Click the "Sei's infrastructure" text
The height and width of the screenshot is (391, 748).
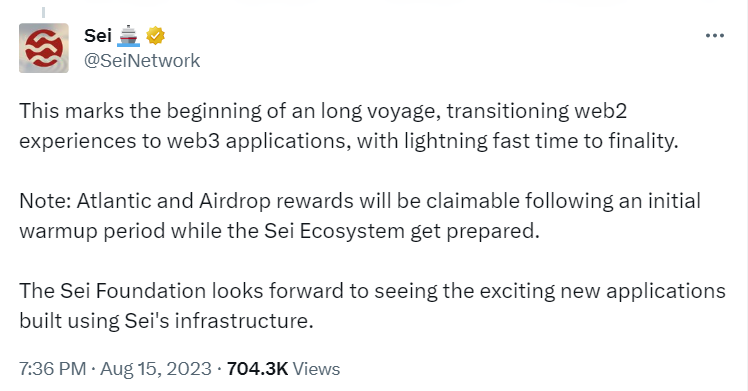(x=218, y=321)
